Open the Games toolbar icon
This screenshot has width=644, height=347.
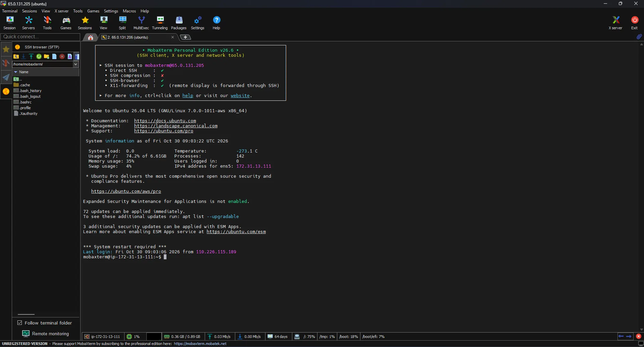[x=66, y=23]
